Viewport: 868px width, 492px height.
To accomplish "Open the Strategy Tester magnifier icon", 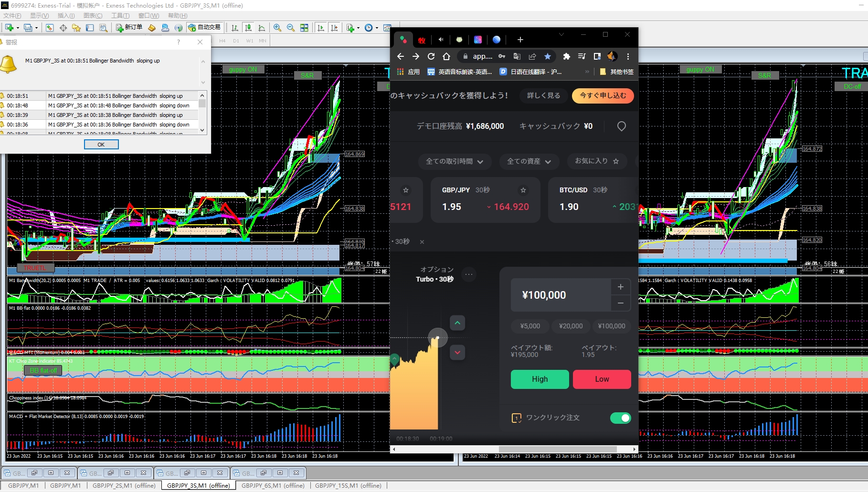I will [x=103, y=28].
